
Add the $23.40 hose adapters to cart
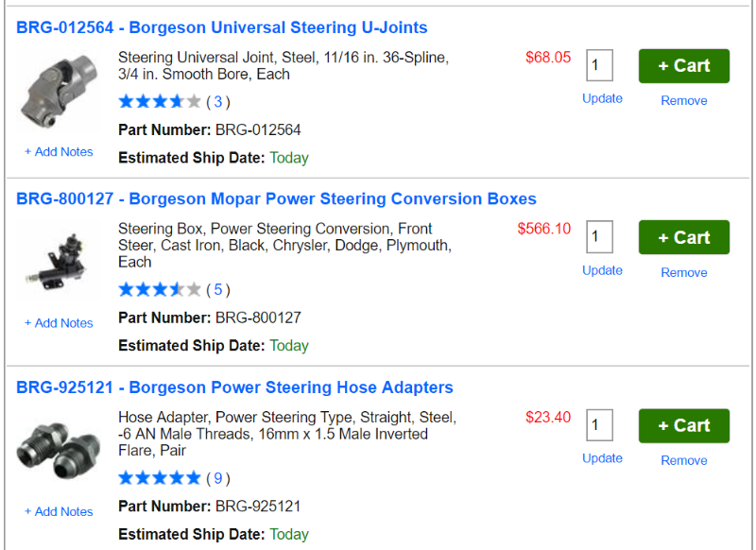[683, 425]
